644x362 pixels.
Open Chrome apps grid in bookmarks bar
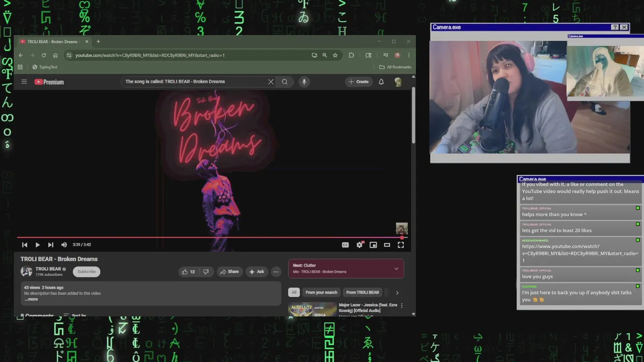(x=20, y=67)
